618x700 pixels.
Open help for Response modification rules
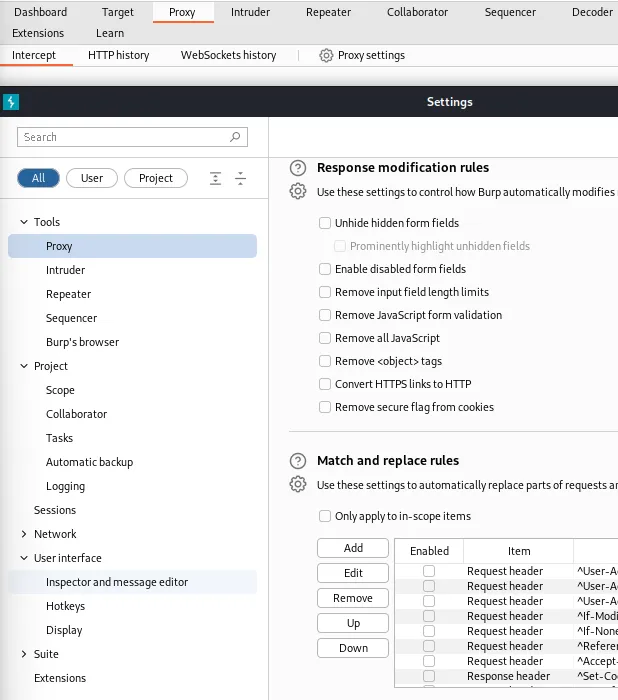click(298, 168)
